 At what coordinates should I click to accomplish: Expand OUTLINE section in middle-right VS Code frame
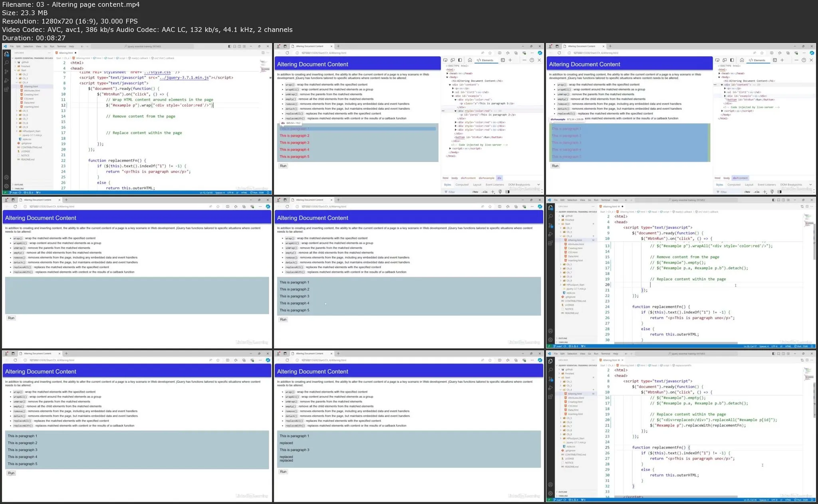tap(563, 338)
